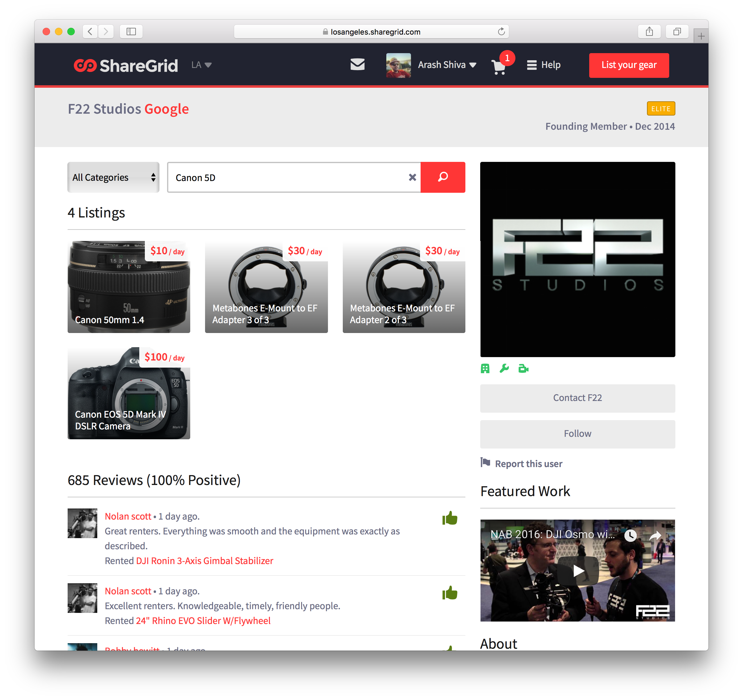The height and width of the screenshot is (700, 743).
Task: Click the NAB 2016 video title
Action: click(552, 534)
